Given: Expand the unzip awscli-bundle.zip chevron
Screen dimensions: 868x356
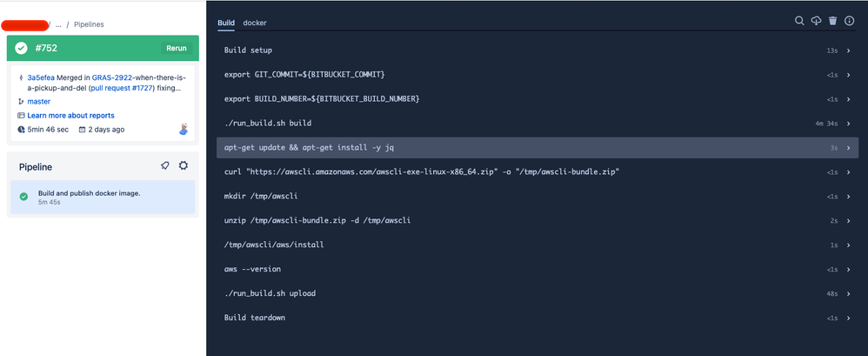Looking at the screenshot, I should pos(848,221).
